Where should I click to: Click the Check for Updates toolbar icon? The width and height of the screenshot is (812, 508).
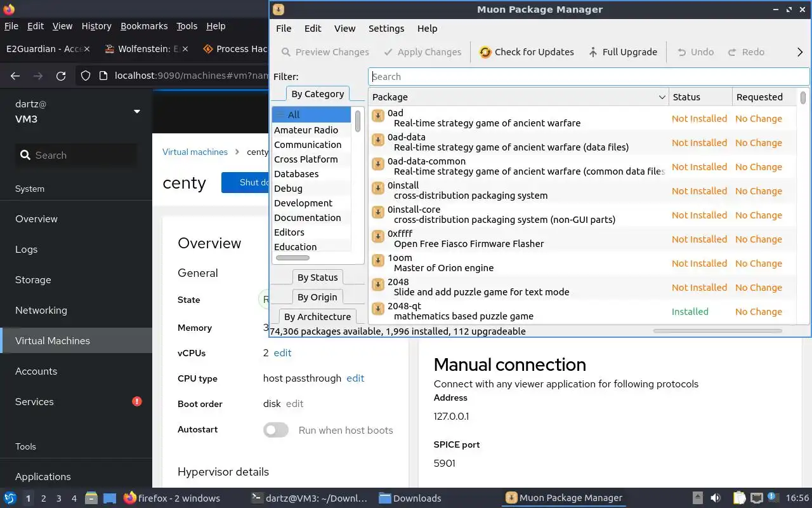[x=485, y=52]
